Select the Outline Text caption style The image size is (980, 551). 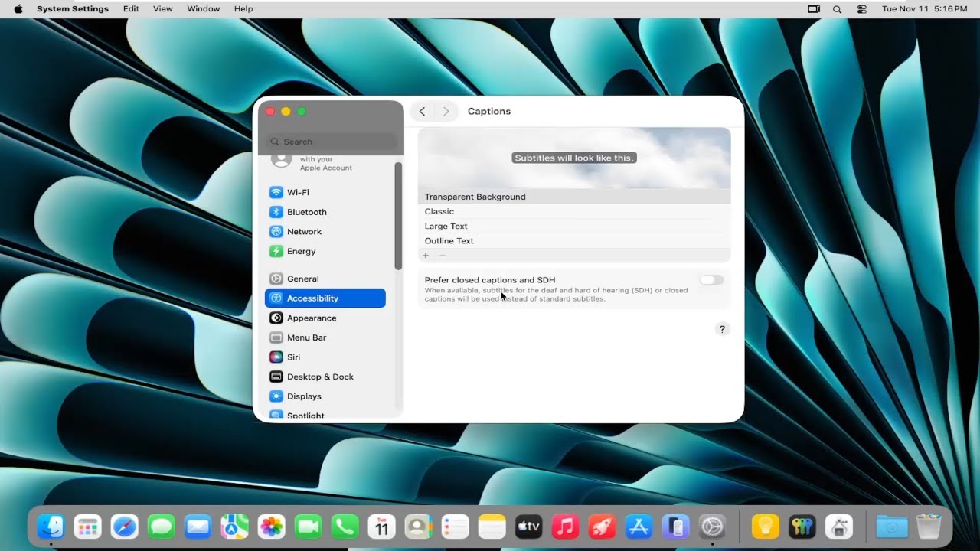tap(574, 240)
